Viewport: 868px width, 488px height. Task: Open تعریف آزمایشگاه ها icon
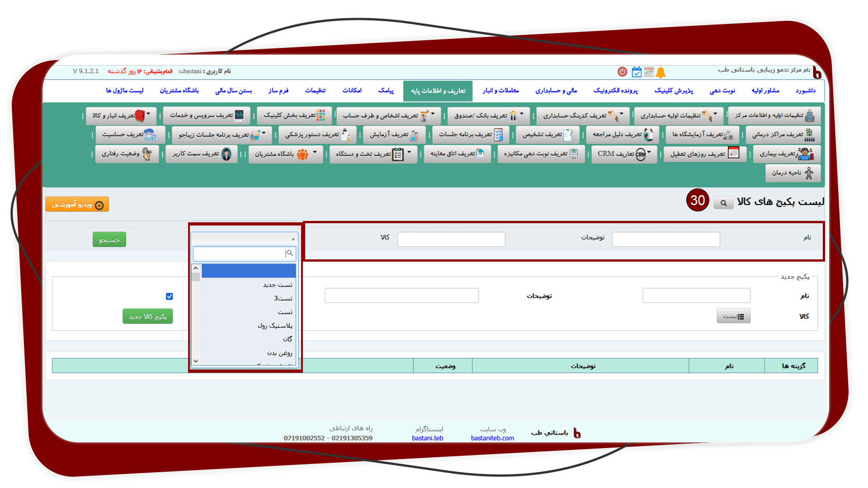coord(728,135)
